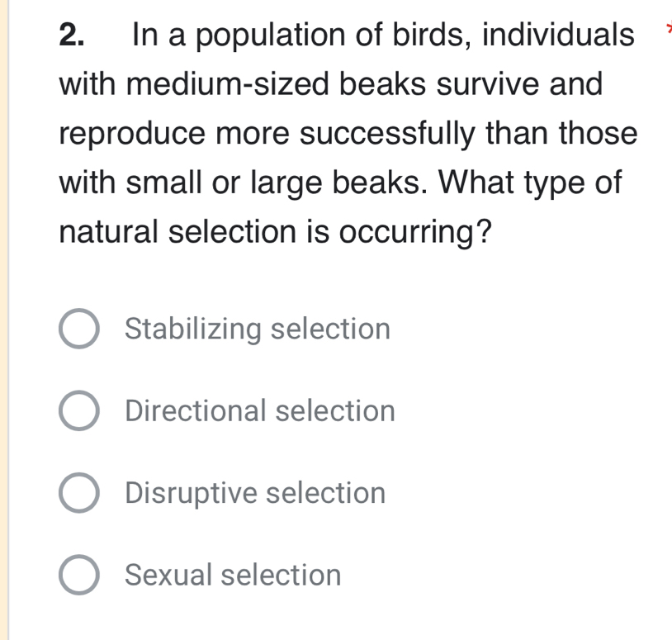Click the circle next to Disruptive selection

(78, 493)
